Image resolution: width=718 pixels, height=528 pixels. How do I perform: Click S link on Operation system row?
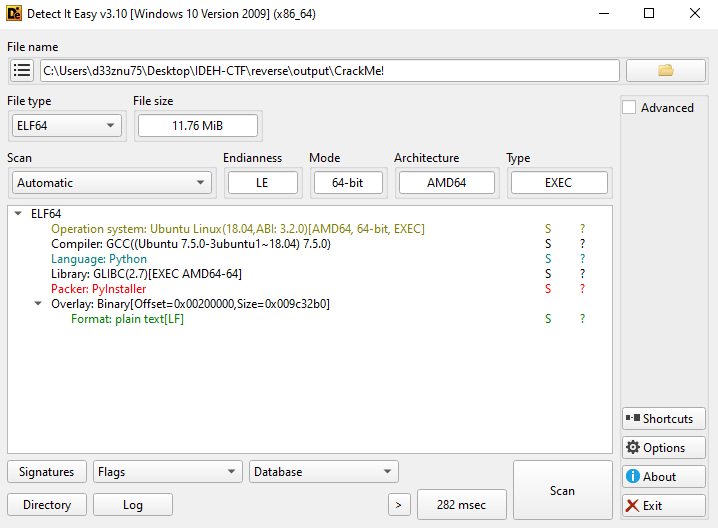548,229
